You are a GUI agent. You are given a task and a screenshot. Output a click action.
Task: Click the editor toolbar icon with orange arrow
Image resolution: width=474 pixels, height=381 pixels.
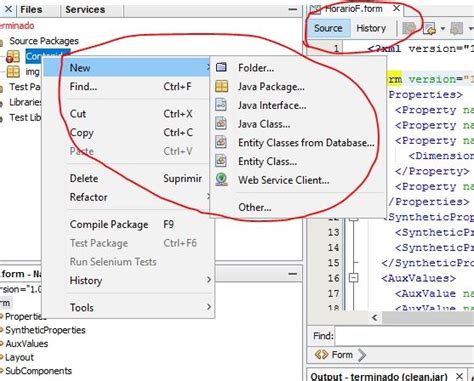click(429, 29)
